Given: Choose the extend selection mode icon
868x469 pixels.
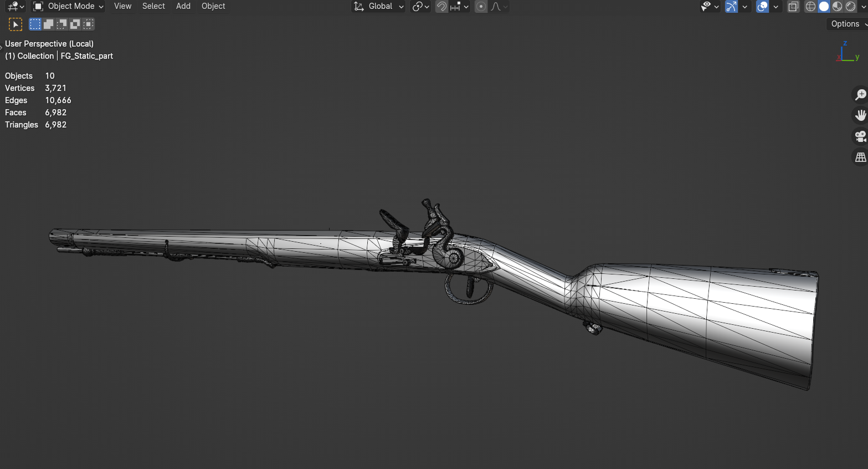Looking at the screenshot, I should pyautogui.click(x=49, y=24).
